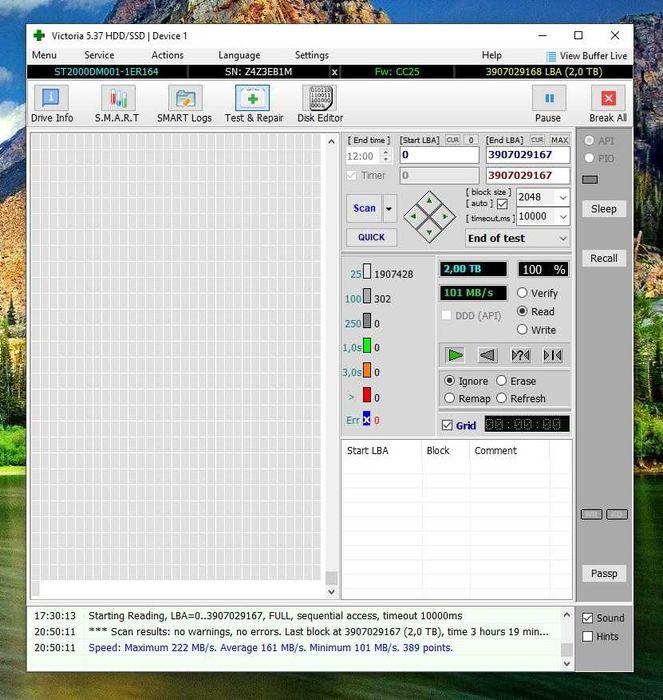Open the Help menu
663x700 pixels.
492,55
